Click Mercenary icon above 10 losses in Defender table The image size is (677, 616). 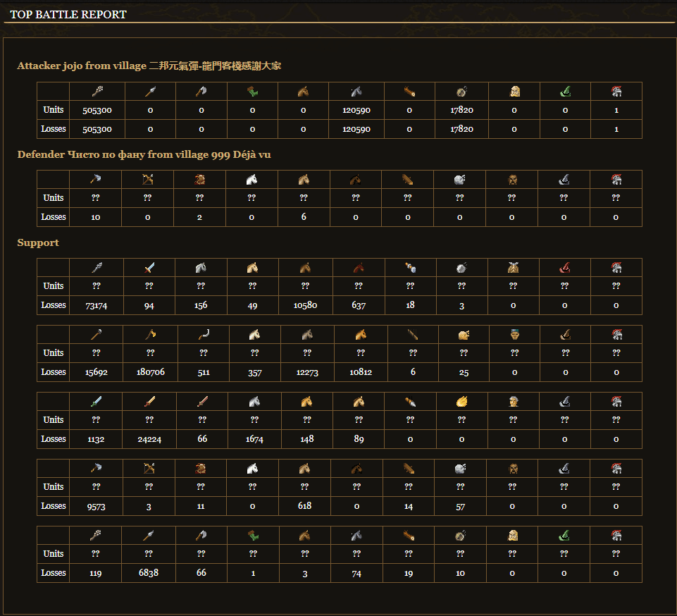[x=95, y=179]
